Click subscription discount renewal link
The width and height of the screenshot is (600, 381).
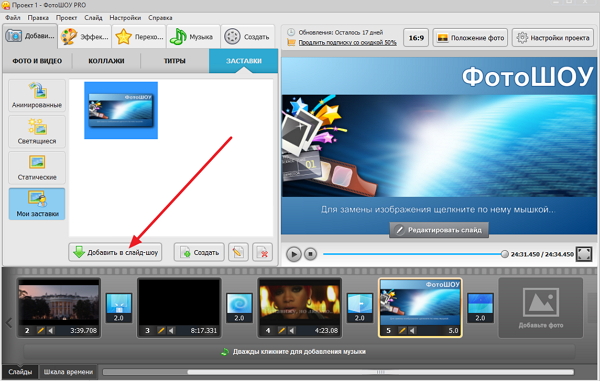[x=347, y=42]
